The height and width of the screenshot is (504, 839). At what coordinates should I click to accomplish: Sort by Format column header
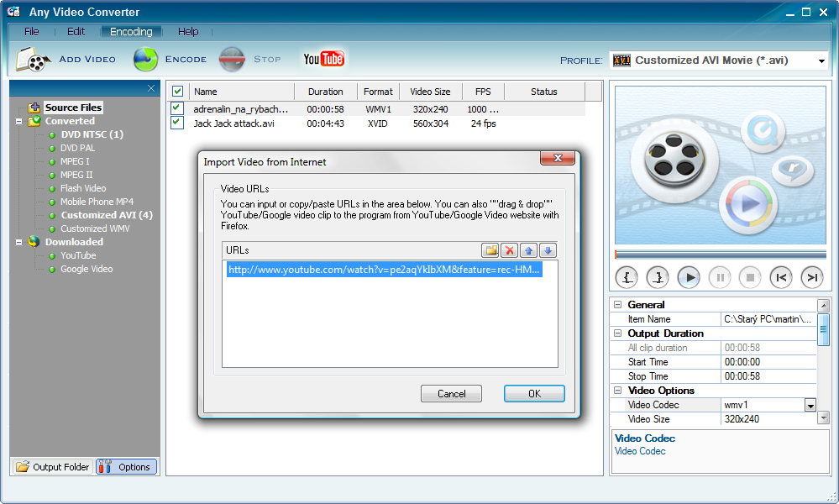pos(378,92)
